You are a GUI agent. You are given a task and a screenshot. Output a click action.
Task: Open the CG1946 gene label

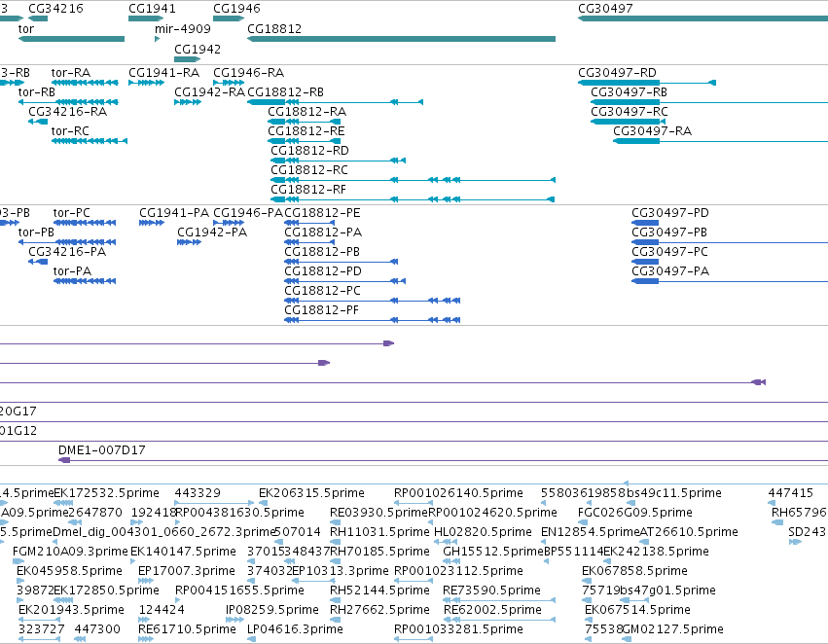tap(236, 9)
